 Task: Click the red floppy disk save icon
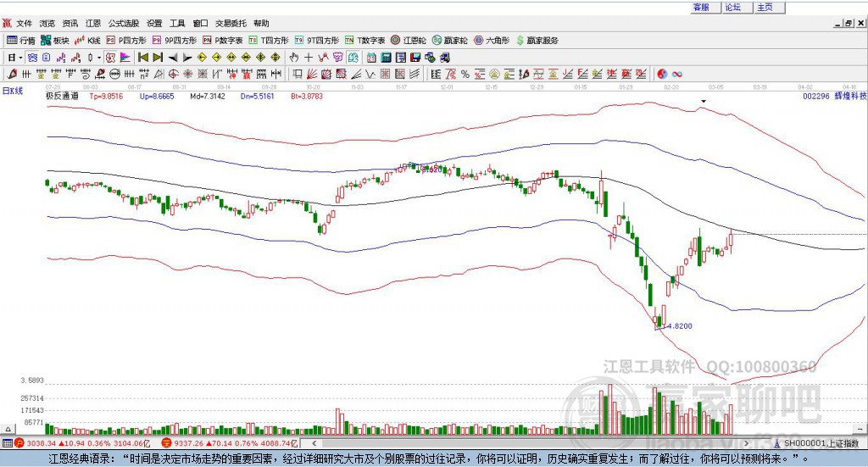click(x=415, y=58)
